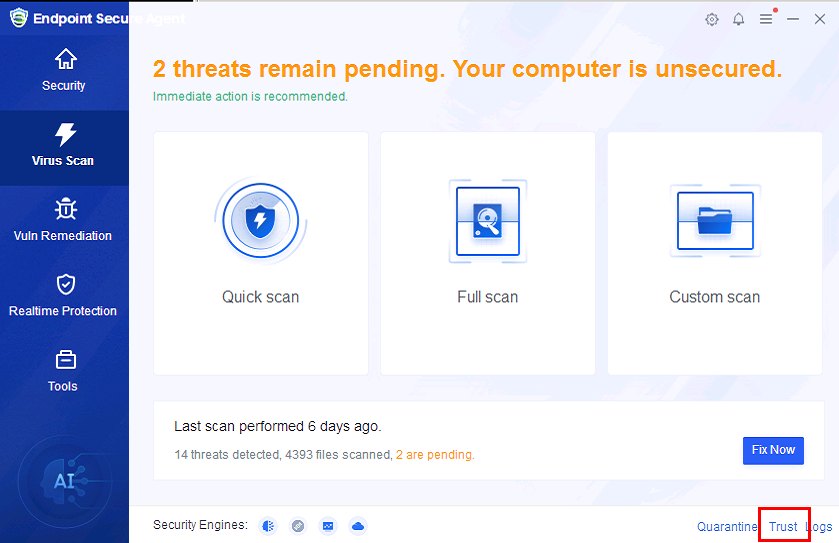Image resolution: width=839 pixels, height=543 pixels.
Task: Open Vuln Remediation from the sidebar
Action: click(x=64, y=221)
